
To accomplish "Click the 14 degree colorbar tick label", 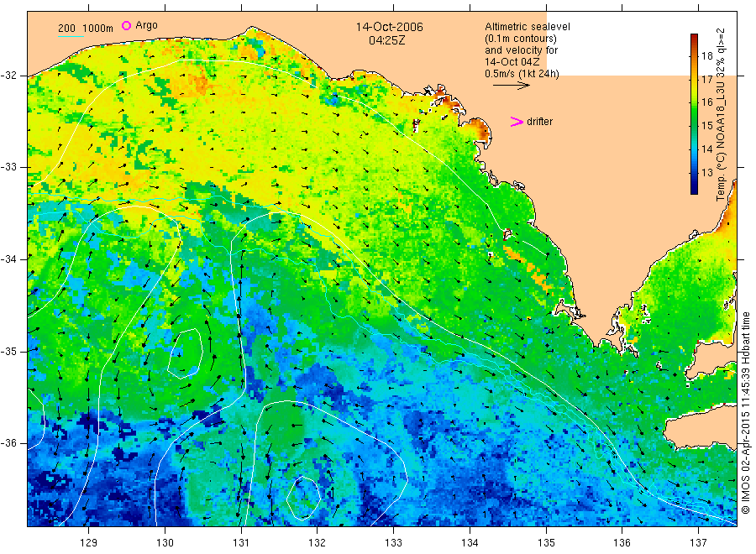I will tap(706, 149).
